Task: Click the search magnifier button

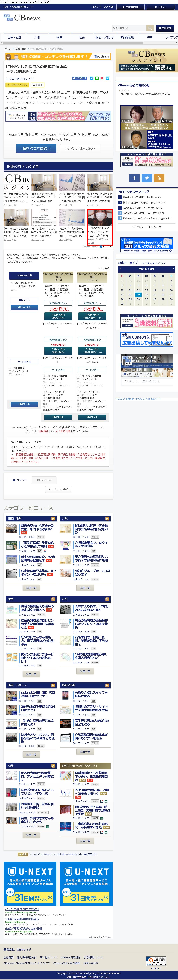Action: (150, 28)
